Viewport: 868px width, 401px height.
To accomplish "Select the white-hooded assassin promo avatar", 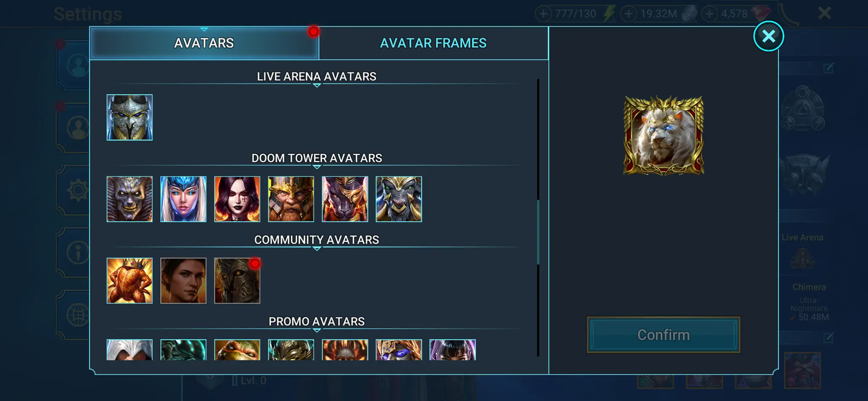I will tap(129, 350).
